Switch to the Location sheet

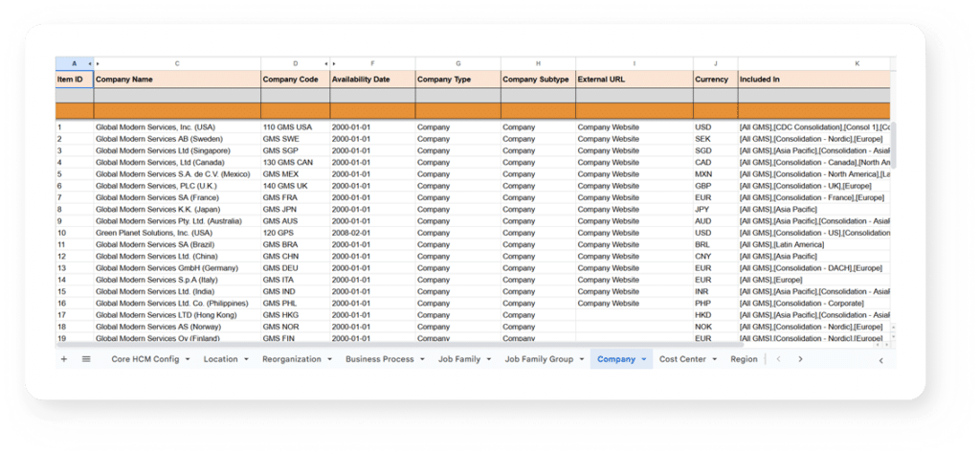tap(221, 359)
